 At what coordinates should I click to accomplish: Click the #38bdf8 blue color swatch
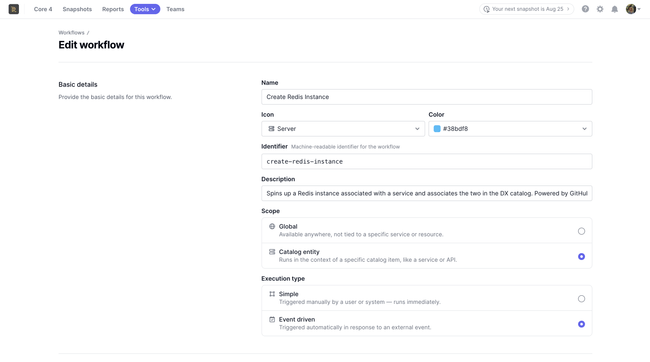437,129
